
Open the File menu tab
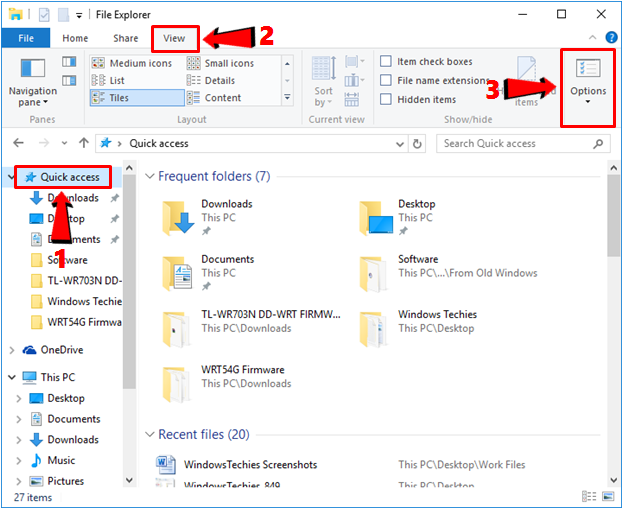coord(26,38)
